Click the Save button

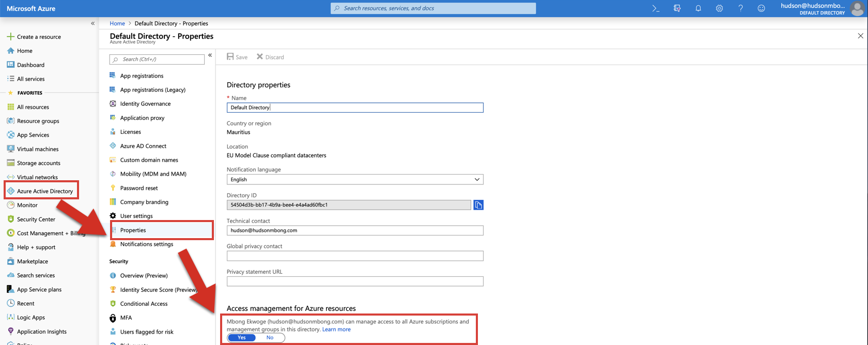click(237, 57)
